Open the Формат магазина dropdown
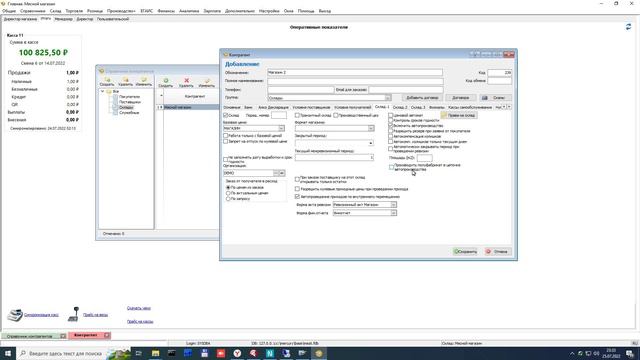 [x=371, y=129]
